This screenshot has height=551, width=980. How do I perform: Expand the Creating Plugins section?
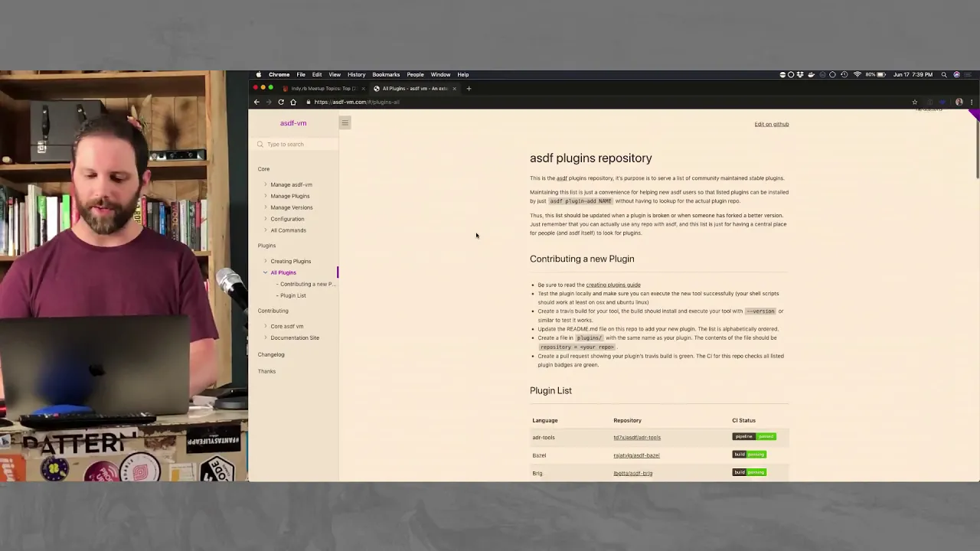[x=266, y=261]
